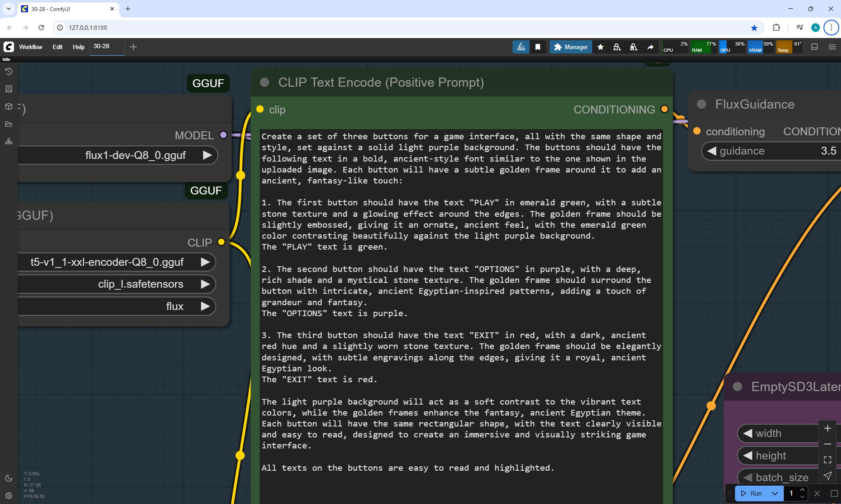Advance clip_l.safetensors selector right arrow
The image size is (841, 504).
click(205, 284)
